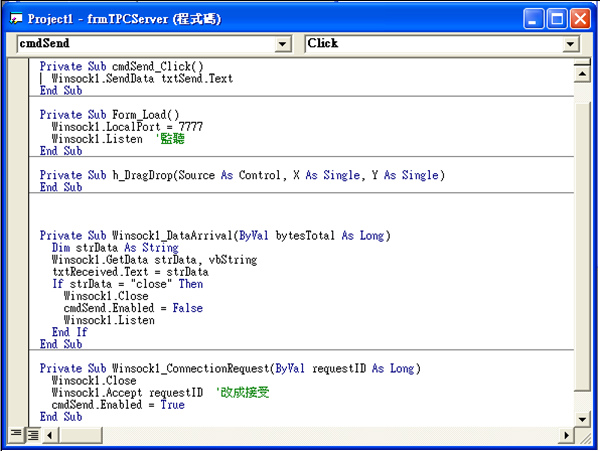
Task: Click the vertical scrollbar up arrow
Action: point(582,73)
